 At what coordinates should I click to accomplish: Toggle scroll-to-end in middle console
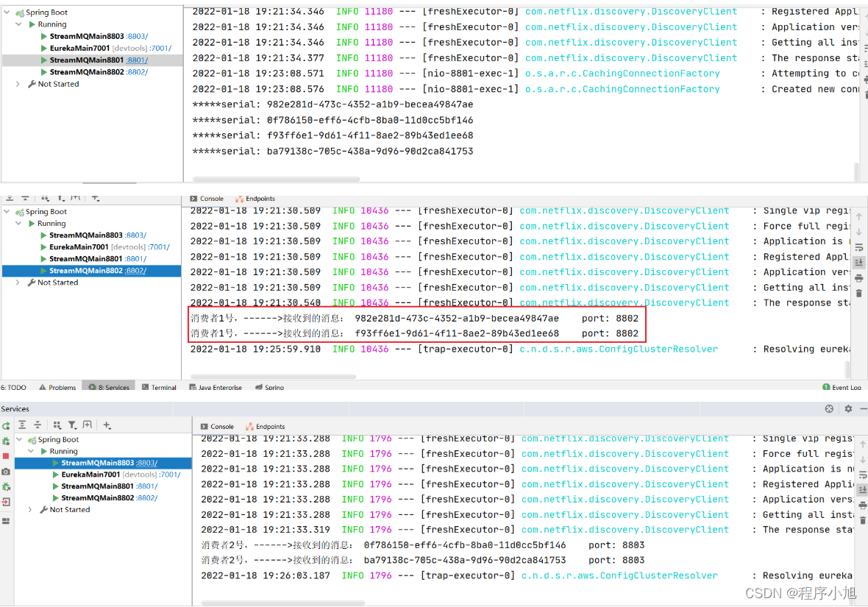[x=858, y=263]
